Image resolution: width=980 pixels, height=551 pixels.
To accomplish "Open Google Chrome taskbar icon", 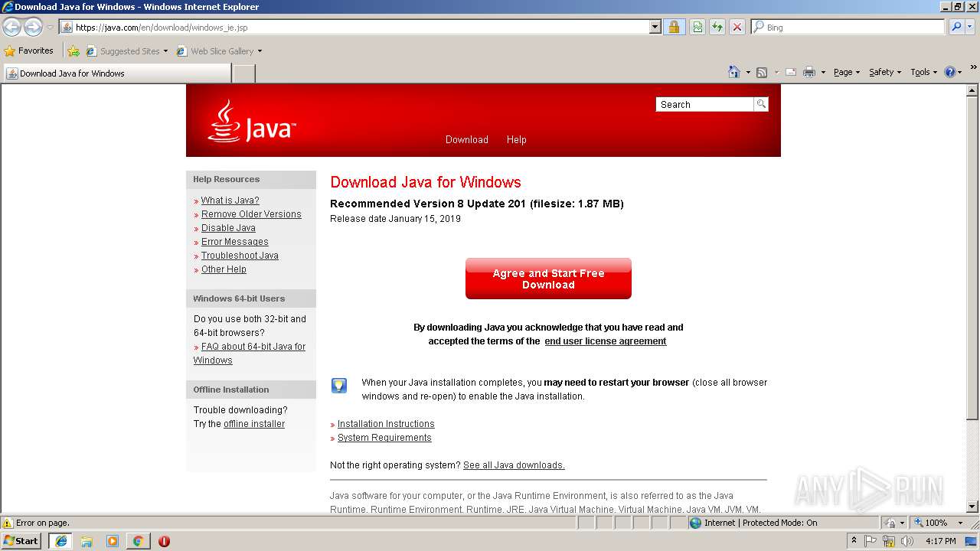I will [x=138, y=541].
